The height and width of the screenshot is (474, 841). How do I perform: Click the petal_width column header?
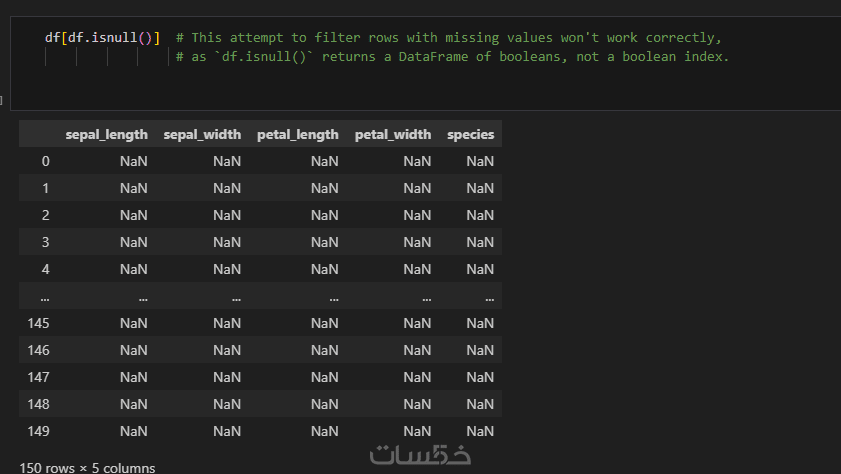pyautogui.click(x=393, y=134)
